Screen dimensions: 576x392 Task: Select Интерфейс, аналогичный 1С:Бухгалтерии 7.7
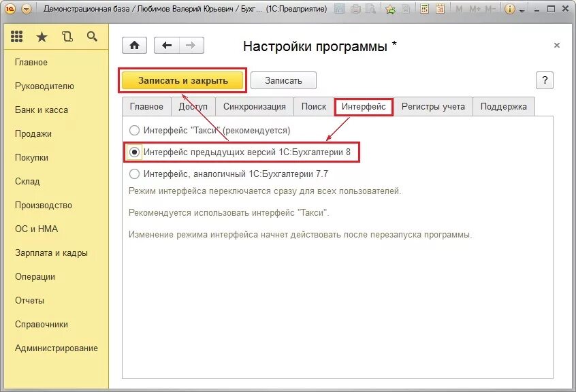click(x=229, y=174)
